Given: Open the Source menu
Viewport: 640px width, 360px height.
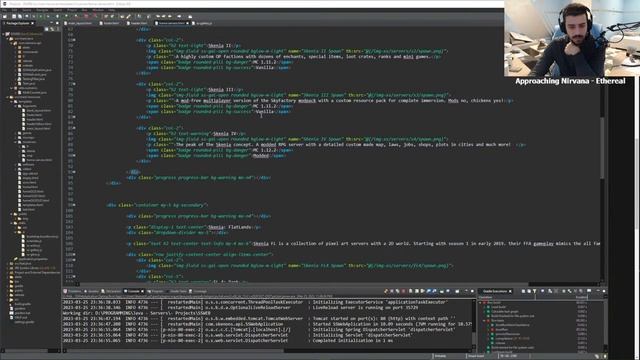Looking at the screenshot, I should [x=27, y=10].
